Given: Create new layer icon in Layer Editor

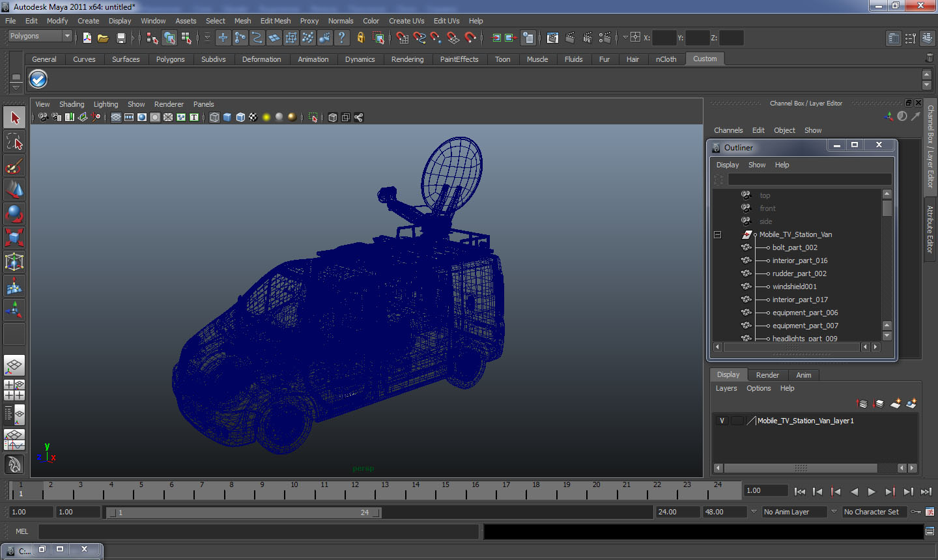Looking at the screenshot, I should [x=895, y=404].
